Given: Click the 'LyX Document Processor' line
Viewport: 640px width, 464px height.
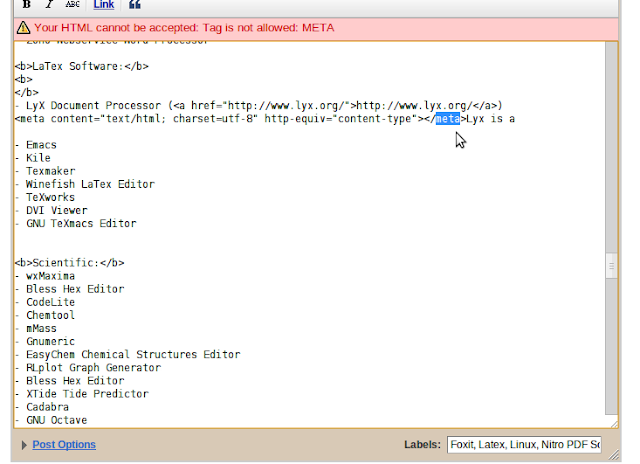Looking at the screenshot, I should point(259,106).
